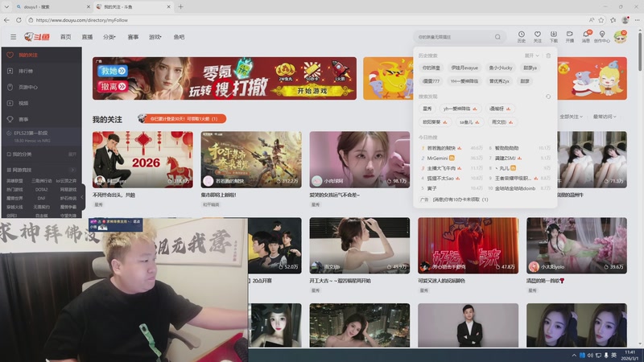Screen dimensions: 644x362
Task: Reload the page in the browser
Action: point(19,19)
